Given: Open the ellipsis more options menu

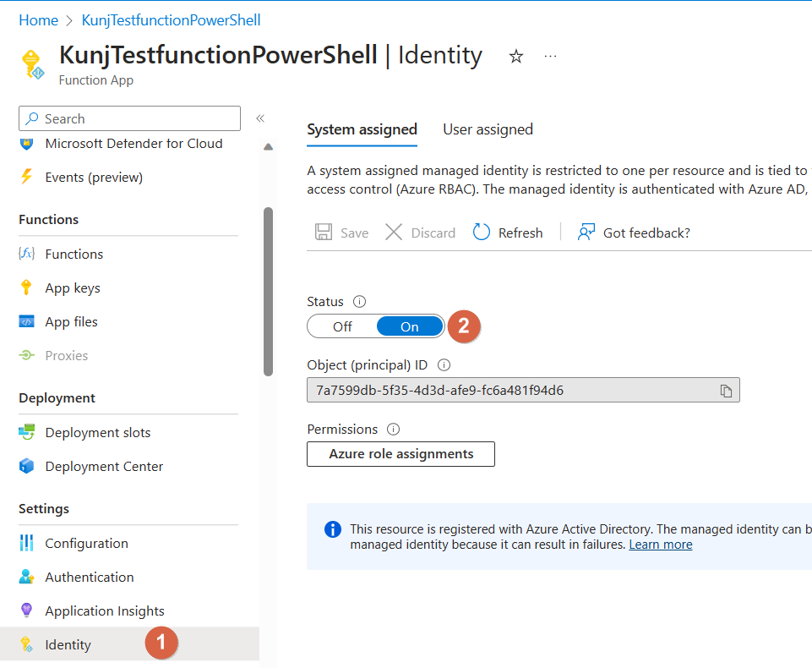Looking at the screenshot, I should 551,57.
